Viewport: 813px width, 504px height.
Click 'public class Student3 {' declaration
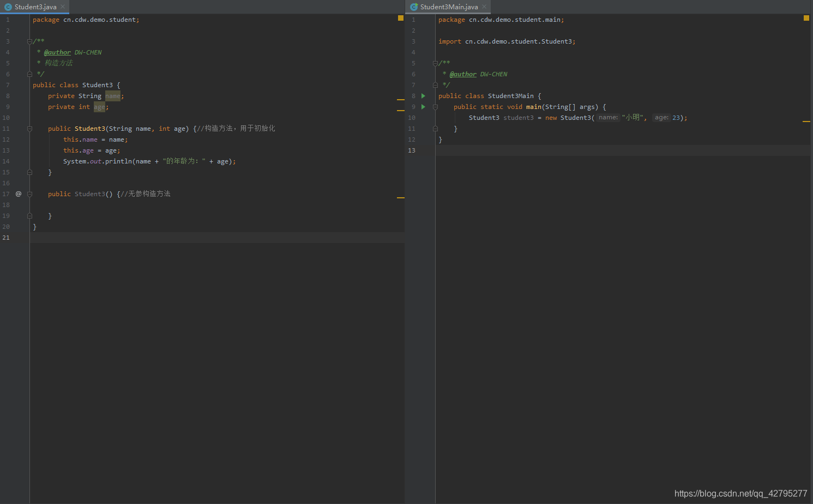tap(76, 85)
